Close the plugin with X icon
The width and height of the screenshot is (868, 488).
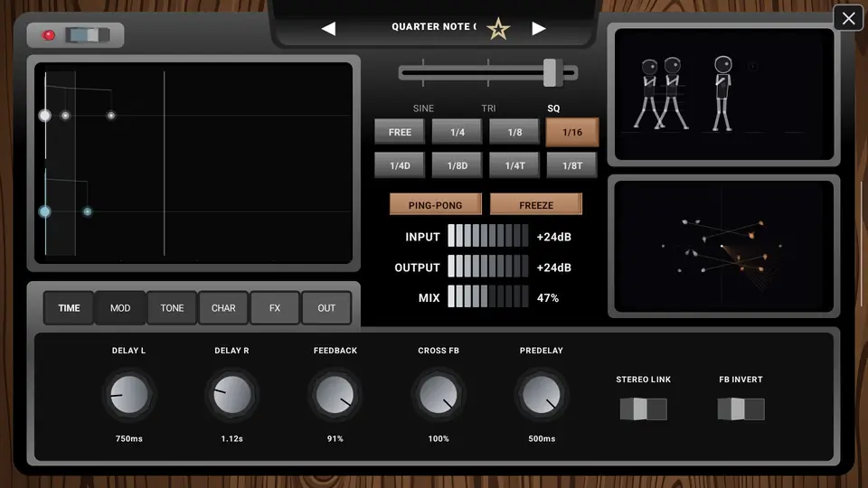click(x=848, y=18)
